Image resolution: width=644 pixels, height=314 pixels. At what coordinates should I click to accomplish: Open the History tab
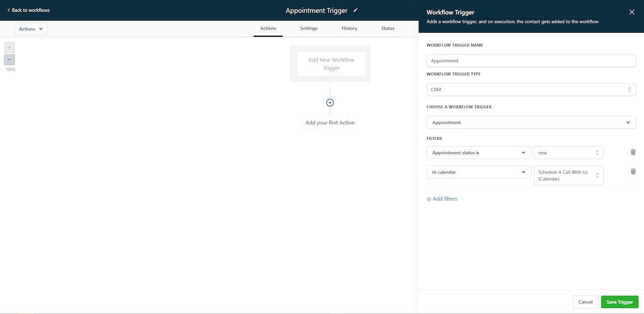pyautogui.click(x=349, y=29)
